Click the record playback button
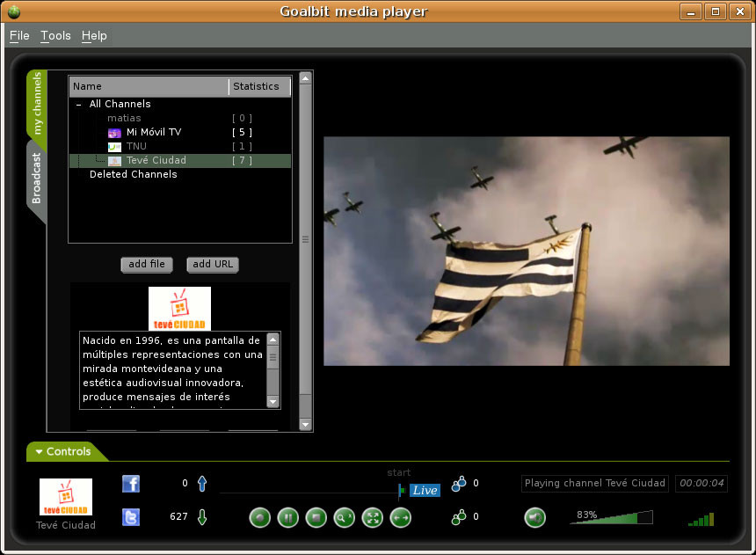 260,518
